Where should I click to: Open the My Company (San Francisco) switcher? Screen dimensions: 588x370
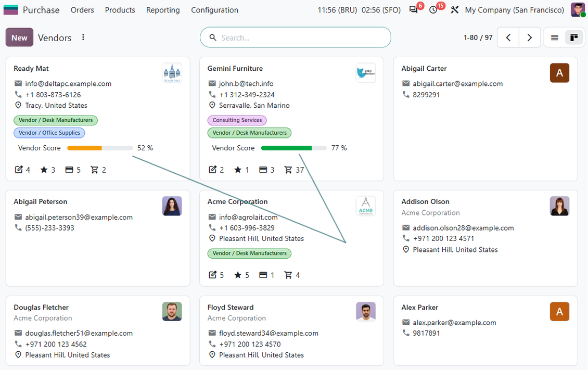pos(514,10)
